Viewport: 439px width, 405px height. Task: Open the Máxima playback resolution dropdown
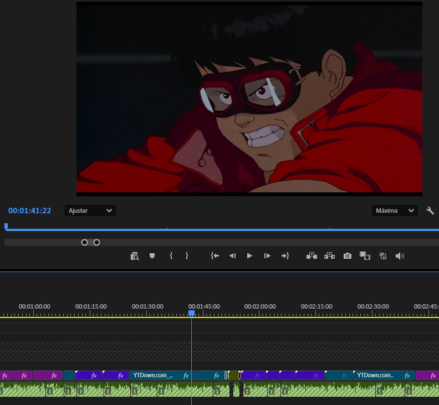pyautogui.click(x=395, y=211)
